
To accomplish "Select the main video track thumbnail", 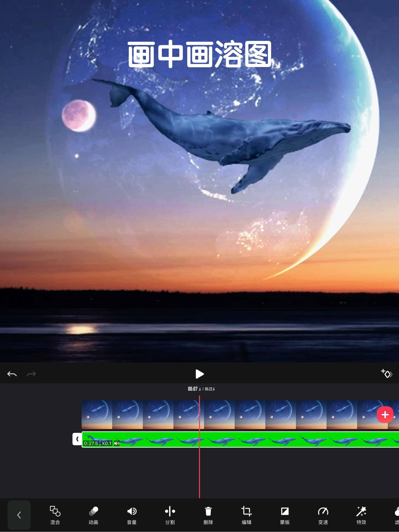I will pos(250,414).
